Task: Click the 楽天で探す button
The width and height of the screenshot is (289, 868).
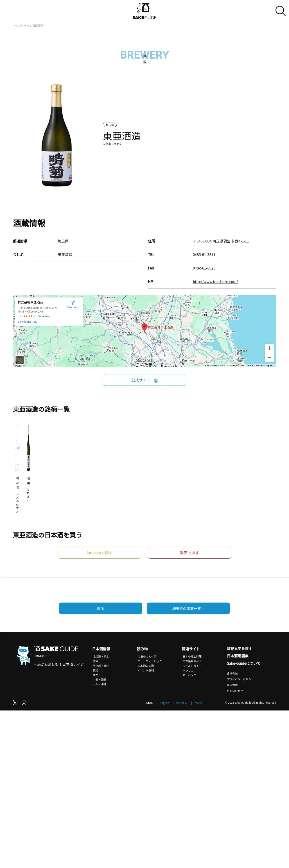Action: (x=190, y=553)
